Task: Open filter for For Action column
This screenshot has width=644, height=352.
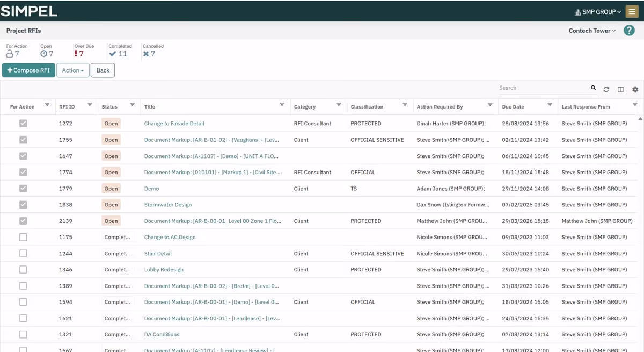Action: click(47, 104)
